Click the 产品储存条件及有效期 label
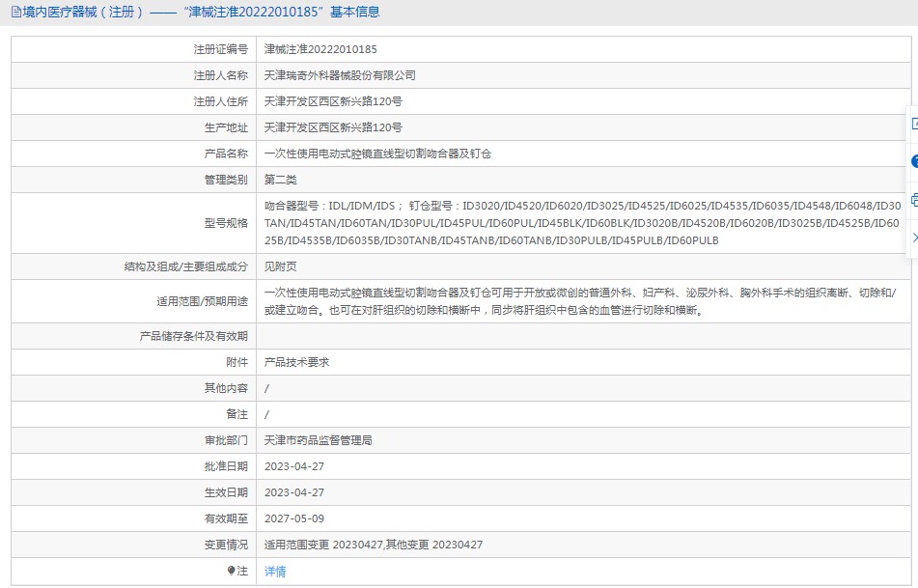The image size is (918, 588). pyautogui.click(x=194, y=336)
